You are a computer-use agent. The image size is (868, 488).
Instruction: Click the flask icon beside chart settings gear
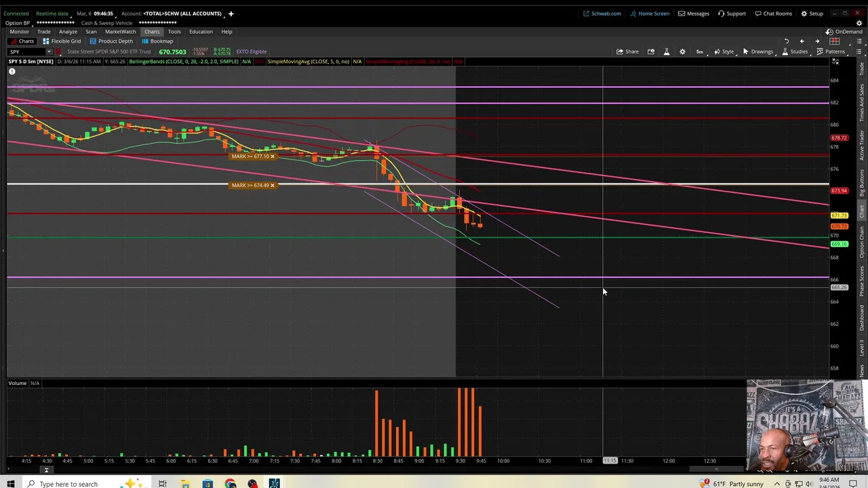tap(667, 52)
